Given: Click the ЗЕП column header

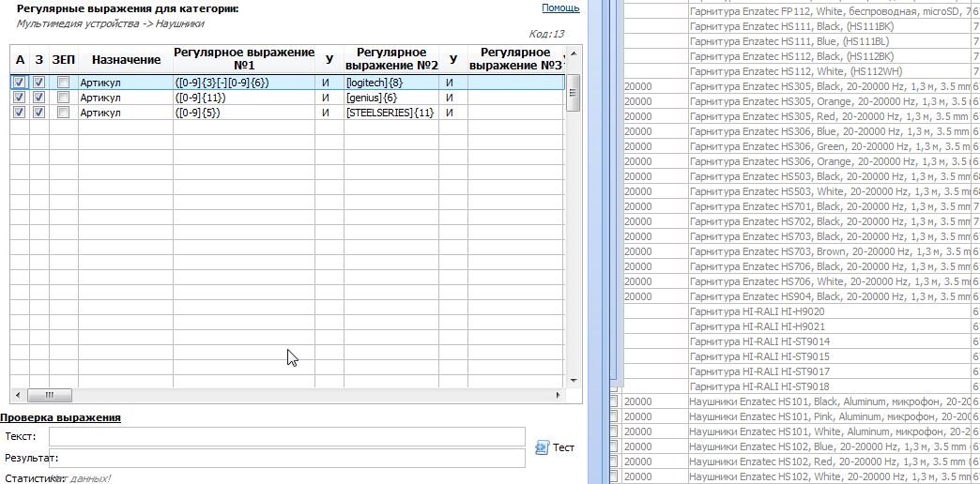Looking at the screenshot, I should [x=63, y=60].
